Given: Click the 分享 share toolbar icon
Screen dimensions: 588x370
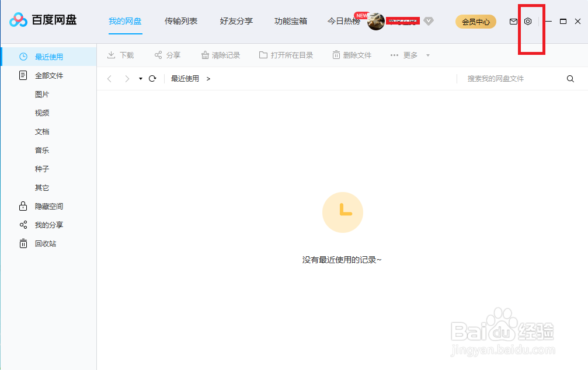Looking at the screenshot, I should [158, 55].
